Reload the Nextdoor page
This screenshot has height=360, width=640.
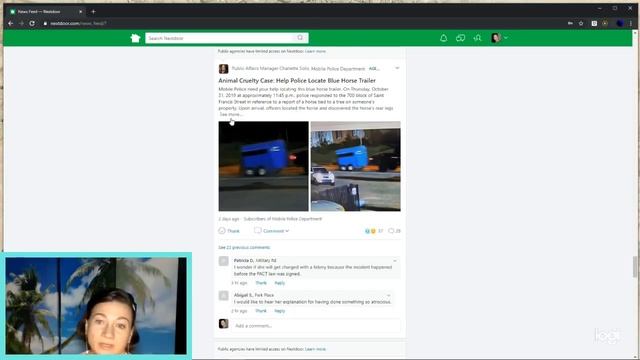[32, 23]
